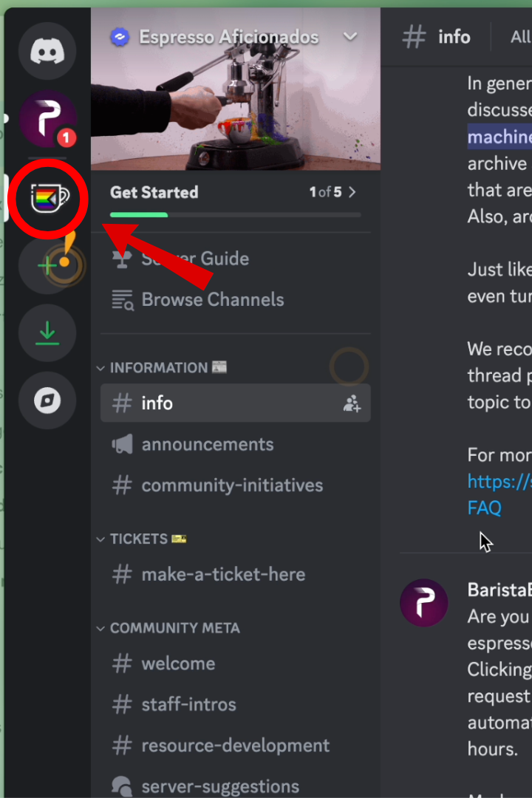532x798 pixels.
Task: Click hash icon of resource-development channel
Action: pos(122,746)
